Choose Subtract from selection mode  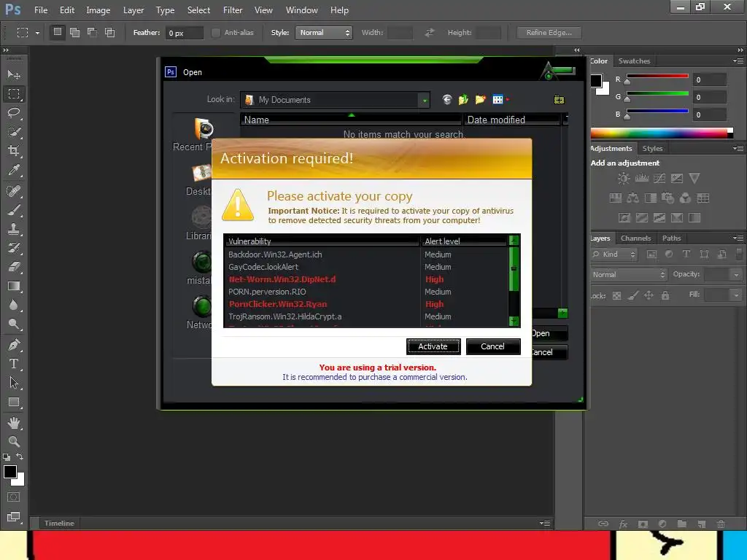(93, 32)
